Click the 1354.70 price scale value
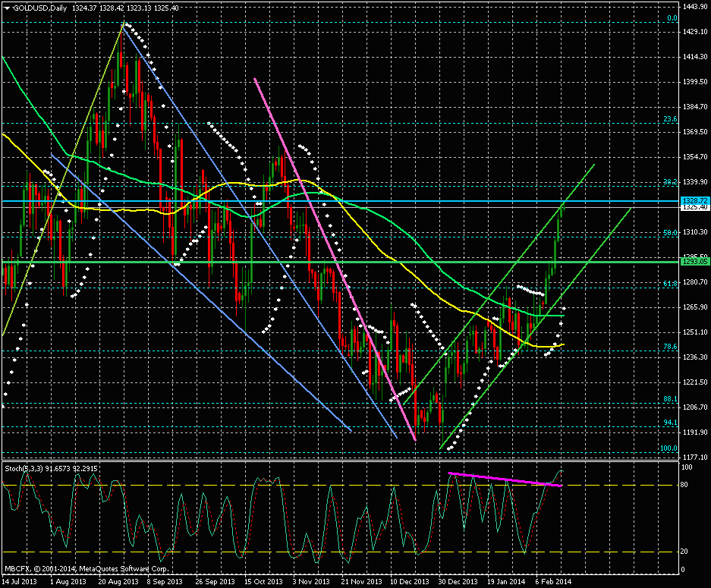711x588 pixels. (x=695, y=157)
